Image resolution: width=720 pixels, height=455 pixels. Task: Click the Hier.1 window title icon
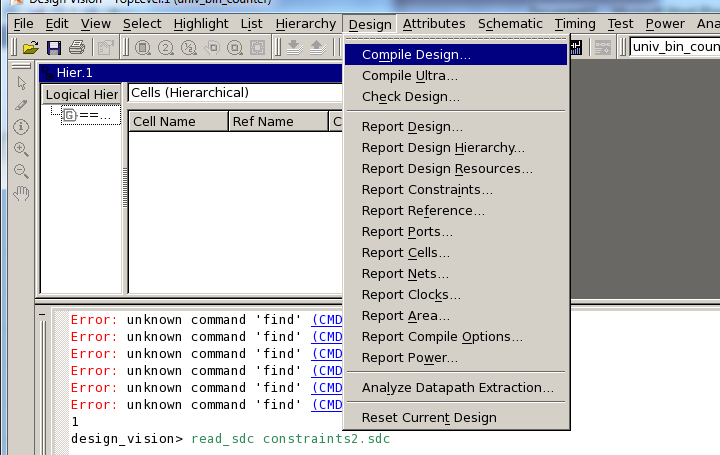47,73
